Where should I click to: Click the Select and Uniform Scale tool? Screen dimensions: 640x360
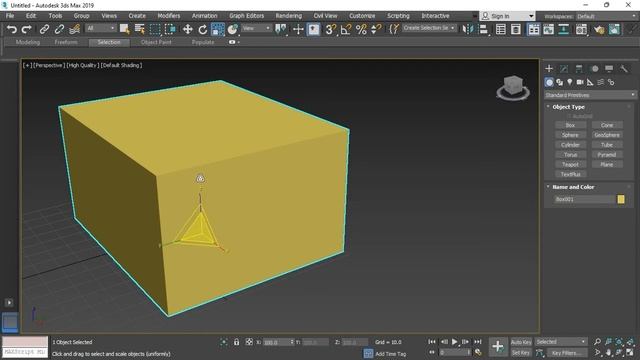point(218,29)
